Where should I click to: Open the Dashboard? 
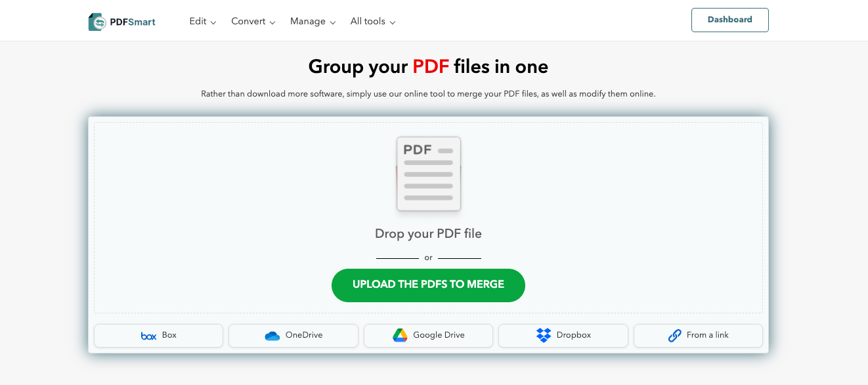tap(729, 20)
